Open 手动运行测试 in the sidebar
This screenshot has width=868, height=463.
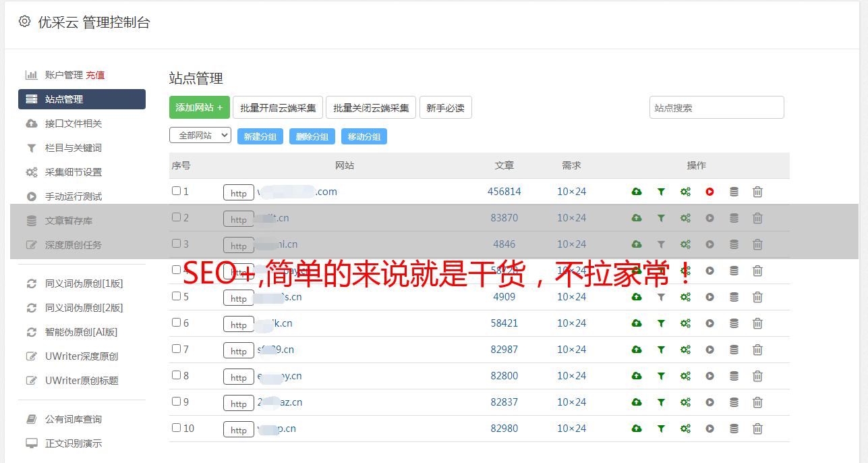point(74,196)
